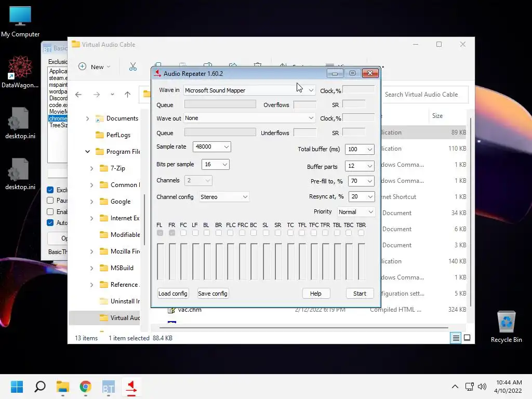
Task: Check the Paus checkbox in BasicTheme window
Action: pos(50,200)
